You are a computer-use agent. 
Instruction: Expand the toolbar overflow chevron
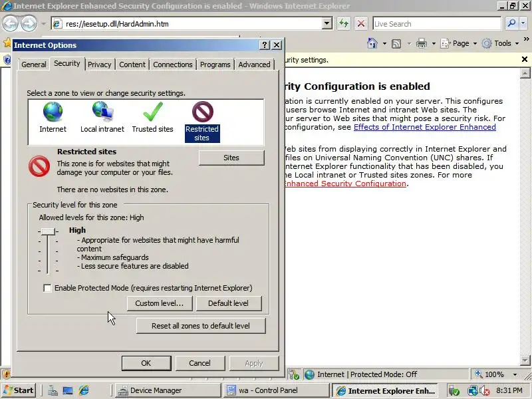[x=526, y=39]
